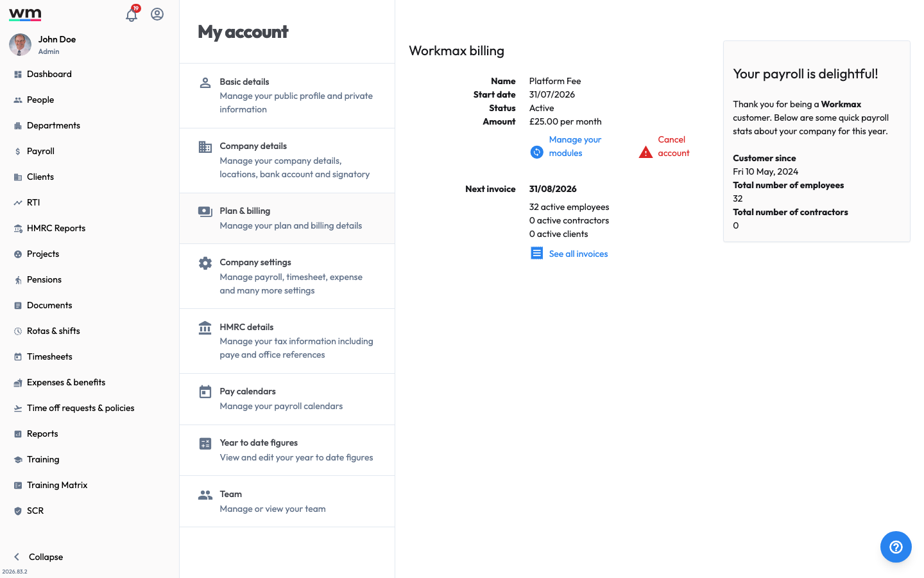Image resolution: width=924 pixels, height=578 pixels.
Task: Click version number 2026.83.2
Action: coord(15,572)
